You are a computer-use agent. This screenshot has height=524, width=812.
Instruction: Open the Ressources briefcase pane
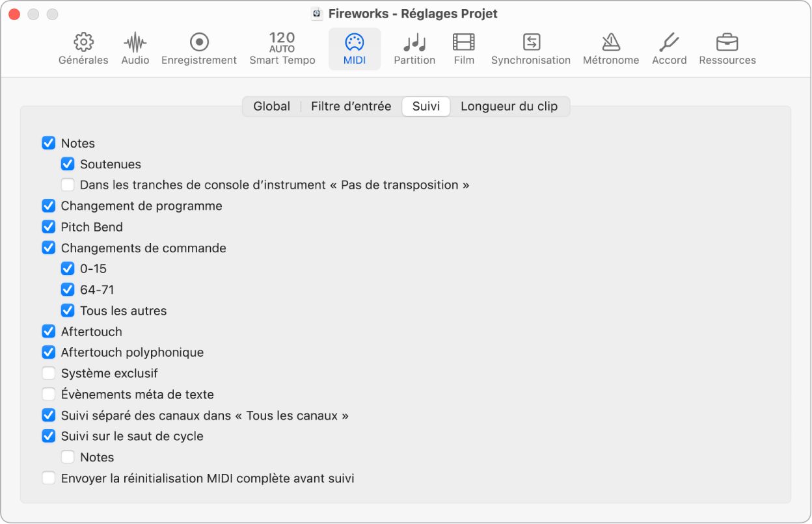[727, 49]
